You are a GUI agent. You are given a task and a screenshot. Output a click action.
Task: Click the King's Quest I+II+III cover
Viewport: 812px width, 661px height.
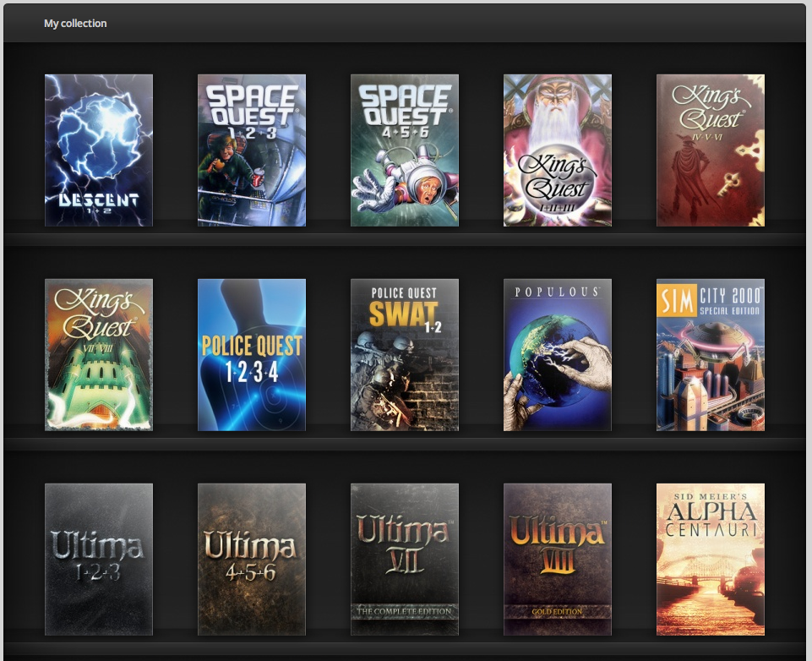coord(557,150)
